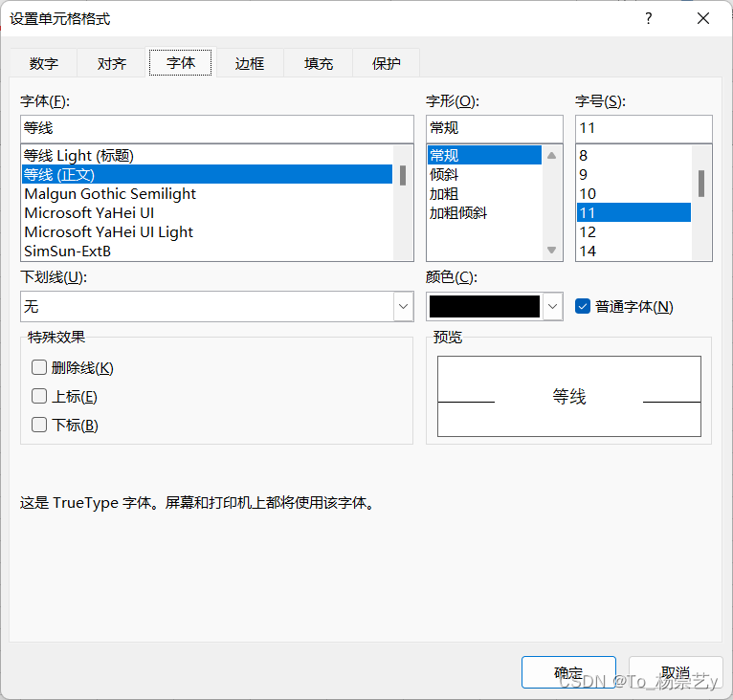Screen dimensions: 733x700
Task: Choose 等线 Light (标题) font
Action: [x=207, y=155]
